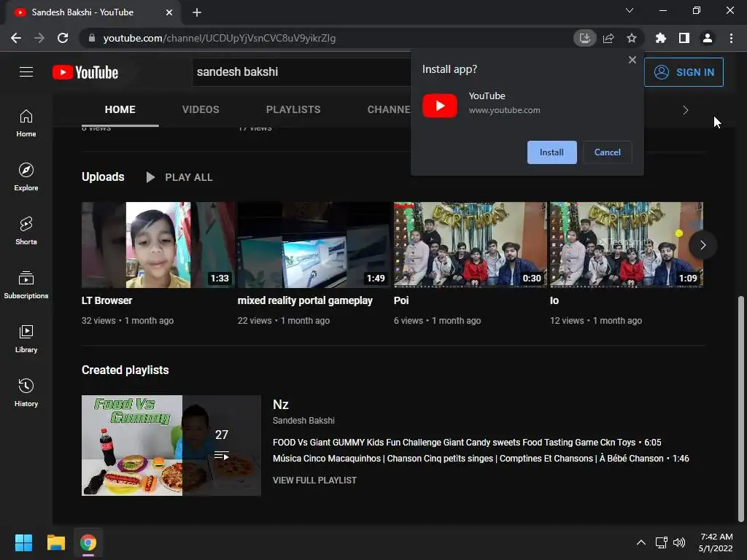
Task: Open the LT Browser video thumbnail
Action: click(158, 245)
